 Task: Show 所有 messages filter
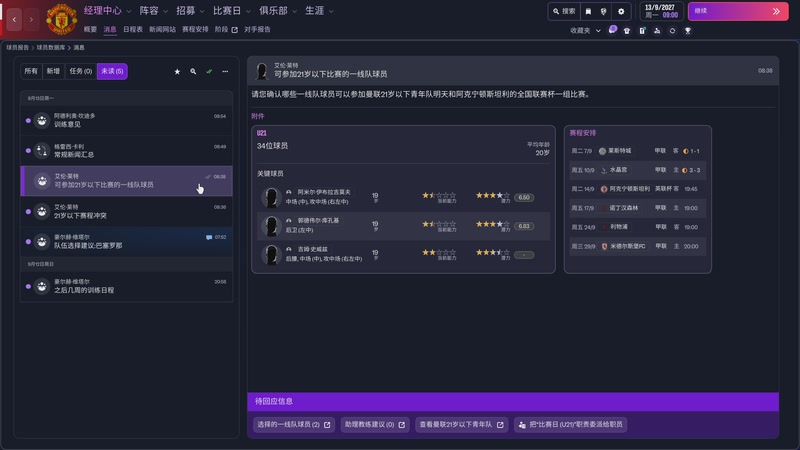(x=31, y=71)
